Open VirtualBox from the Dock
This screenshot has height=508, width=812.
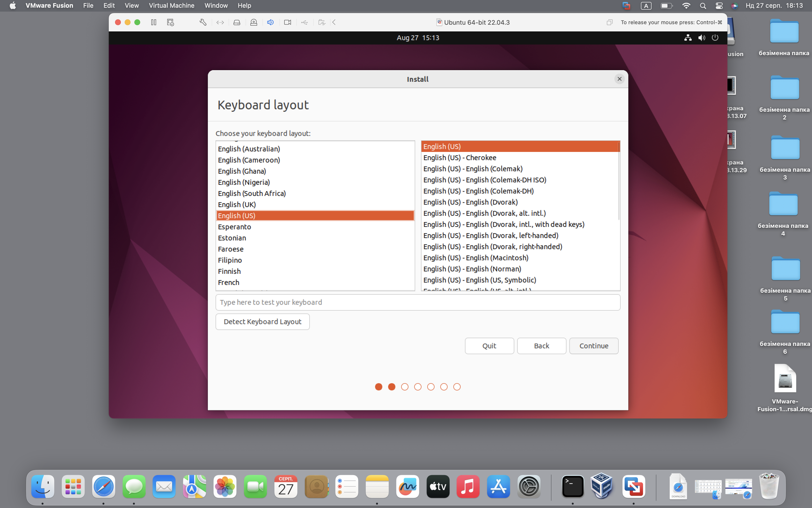point(602,486)
